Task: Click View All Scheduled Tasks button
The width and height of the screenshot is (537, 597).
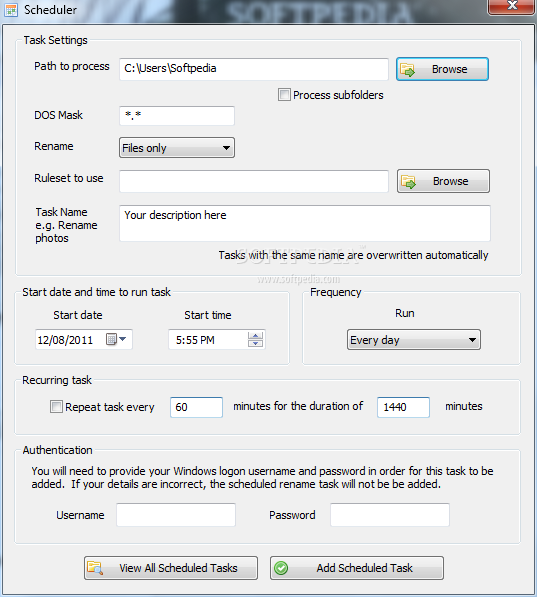Action: 171,568
